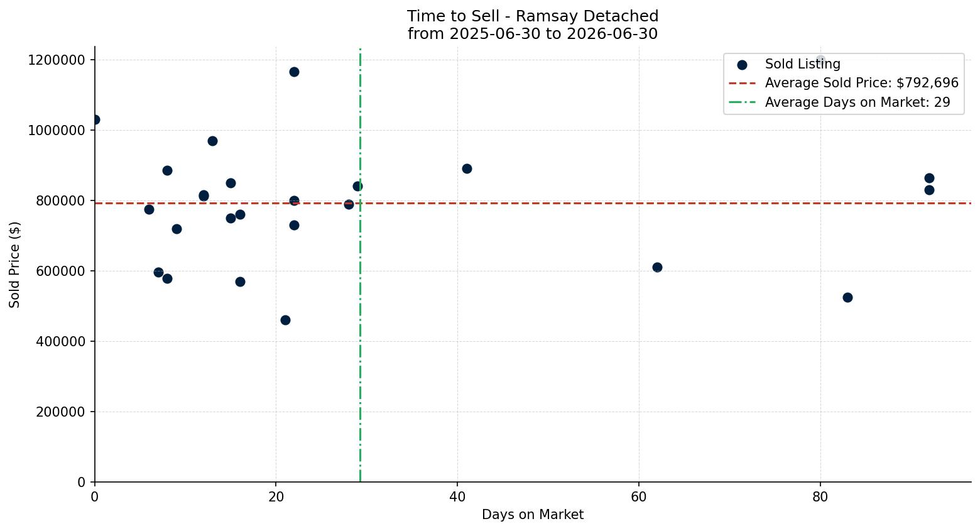
Task: Select the "Average Sold Price: $792,696" legend text
Action: pos(862,83)
